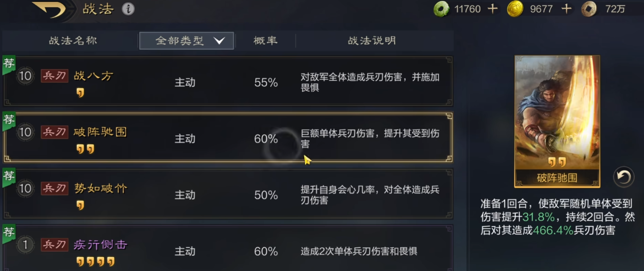Select the 疾行侧击 tactic row

[228, 250]
